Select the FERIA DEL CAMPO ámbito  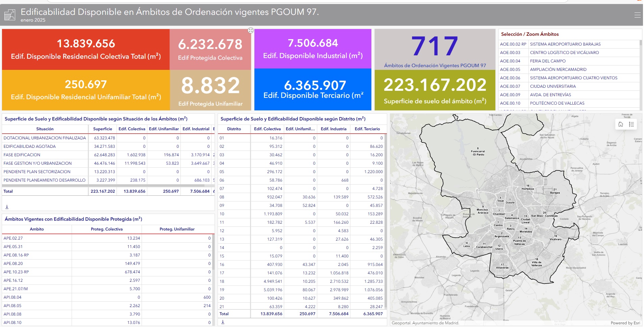[547, 61]
